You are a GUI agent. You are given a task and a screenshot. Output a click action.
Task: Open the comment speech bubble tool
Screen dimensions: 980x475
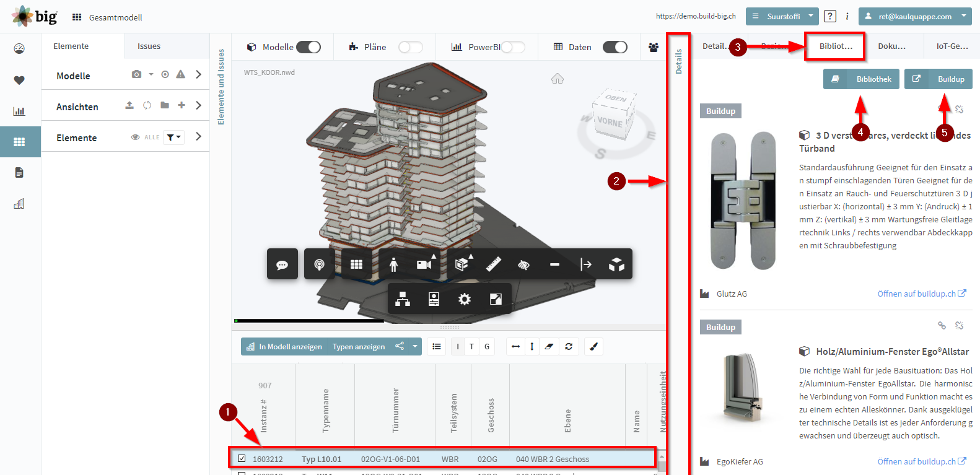tap(282, 264)
